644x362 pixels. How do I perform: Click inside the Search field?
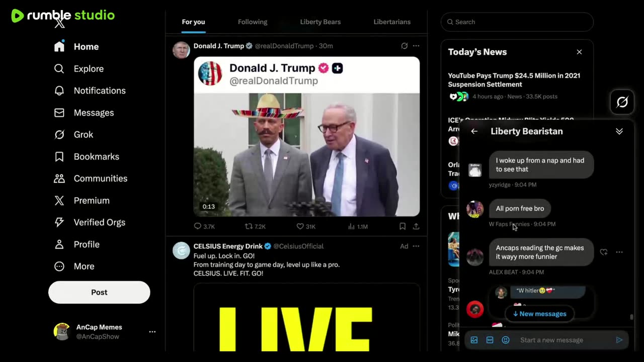(x=517, y=22)
